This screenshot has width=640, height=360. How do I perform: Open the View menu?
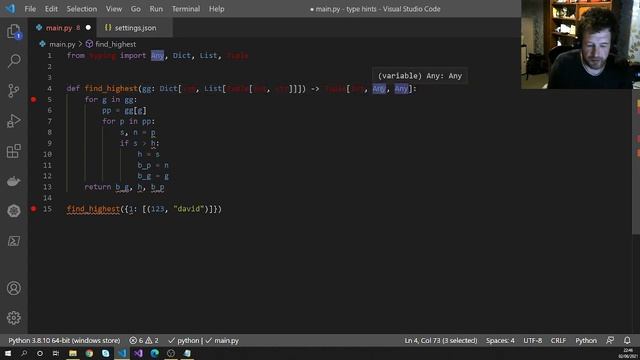pyautogui.click(x=114, y=9)
